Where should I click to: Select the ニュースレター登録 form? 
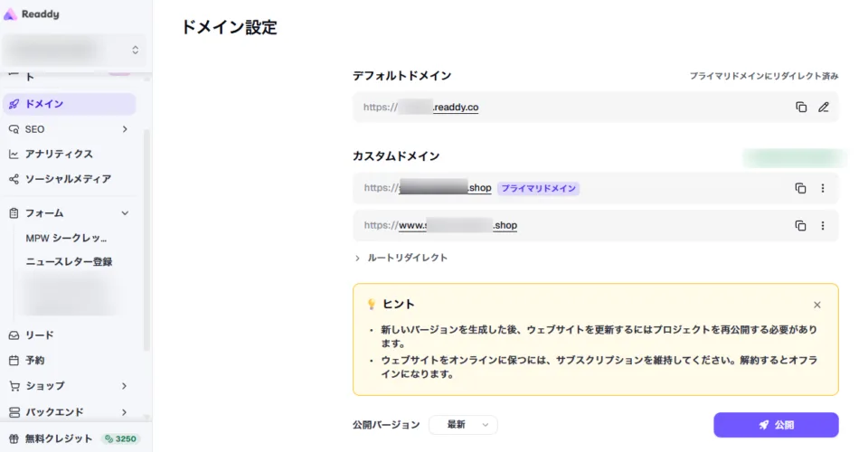(x=70, y=262)
